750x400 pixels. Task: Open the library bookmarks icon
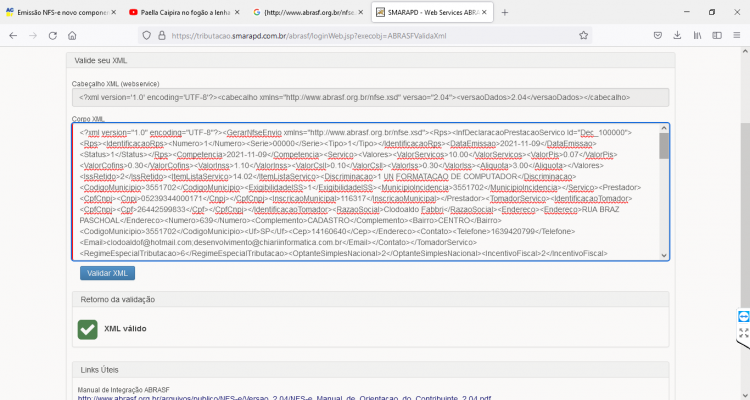(697, 35)
